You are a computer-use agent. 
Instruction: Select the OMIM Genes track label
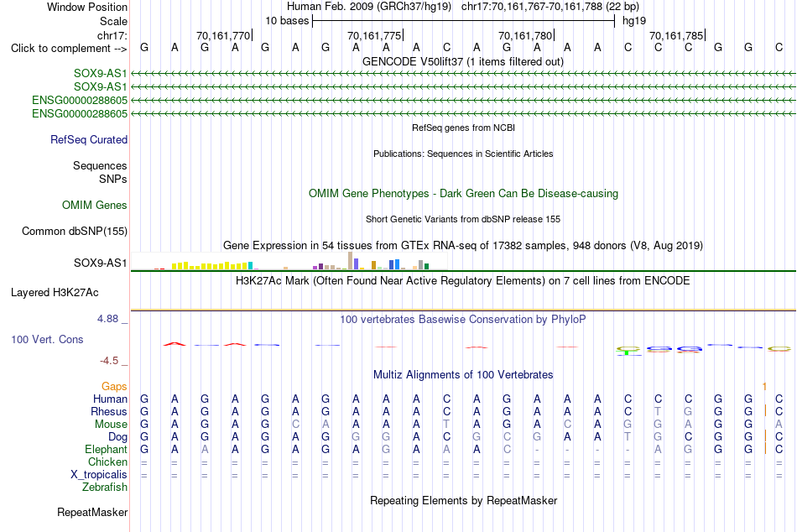point(94,205)
